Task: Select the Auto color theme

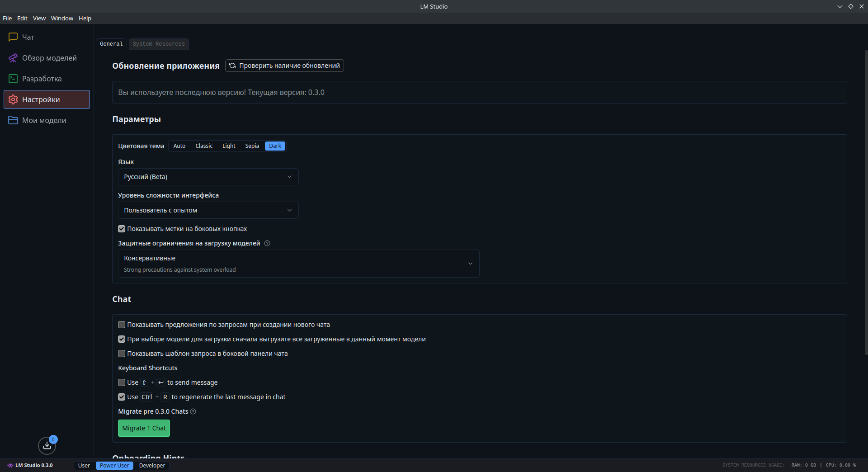Action: (179, 146)
